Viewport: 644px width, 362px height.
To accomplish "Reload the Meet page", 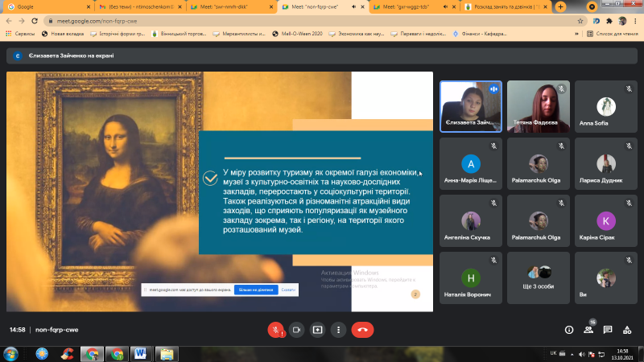I will tap(35, 21).
